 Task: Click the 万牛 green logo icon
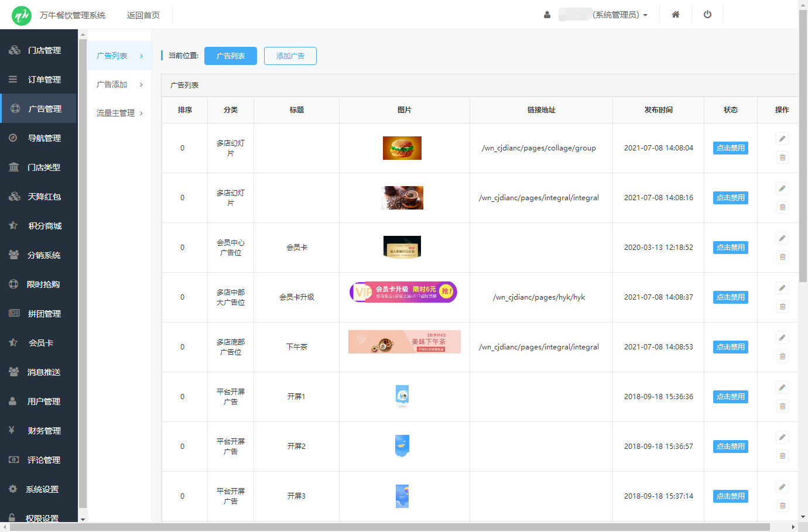pyautogui.click(x=22, y=15)
